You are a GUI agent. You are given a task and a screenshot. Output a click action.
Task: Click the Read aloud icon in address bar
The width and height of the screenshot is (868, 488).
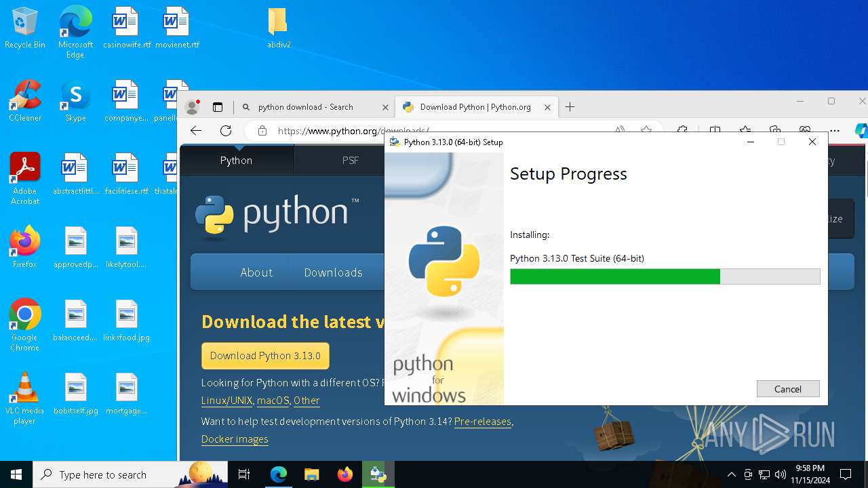coord(620,130)
